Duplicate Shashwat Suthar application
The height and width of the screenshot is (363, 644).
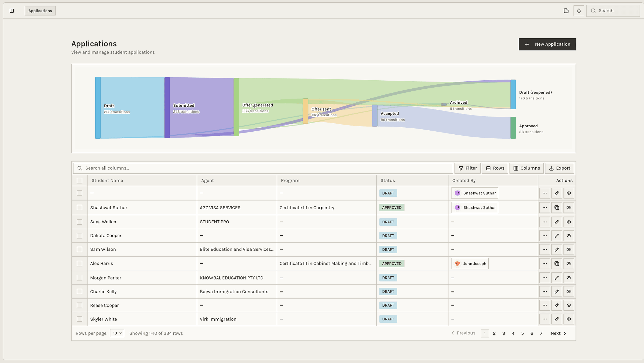pos(557,208)
